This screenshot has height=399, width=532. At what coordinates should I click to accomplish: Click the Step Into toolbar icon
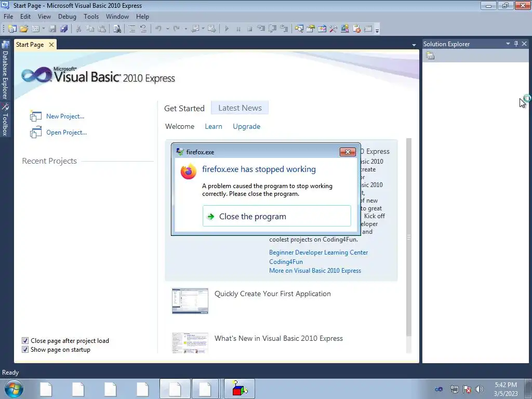(261, 29)
